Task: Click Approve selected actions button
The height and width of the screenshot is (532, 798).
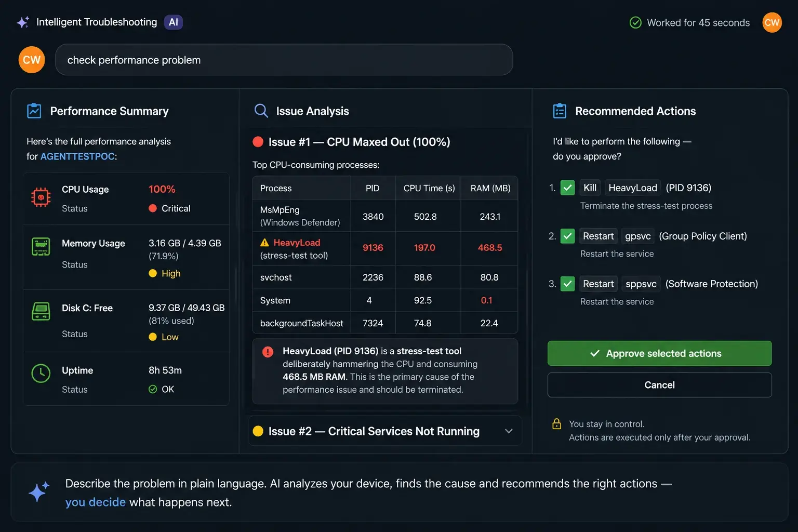Action: (x=659, y=353)
